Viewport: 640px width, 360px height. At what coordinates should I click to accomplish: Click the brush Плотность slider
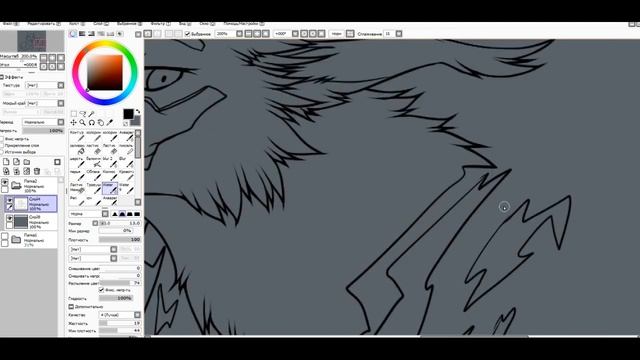point(120,240)
